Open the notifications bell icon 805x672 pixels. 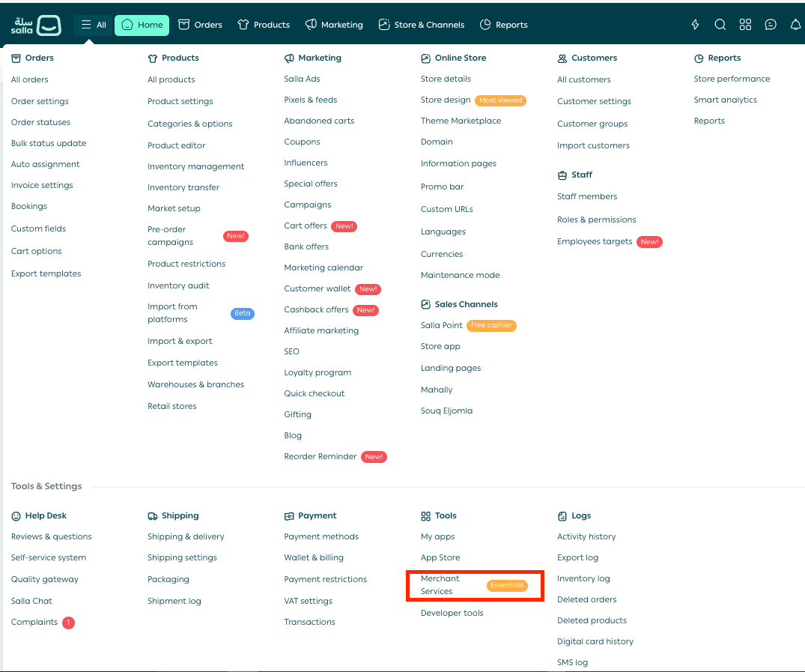(x=795, y=25)
